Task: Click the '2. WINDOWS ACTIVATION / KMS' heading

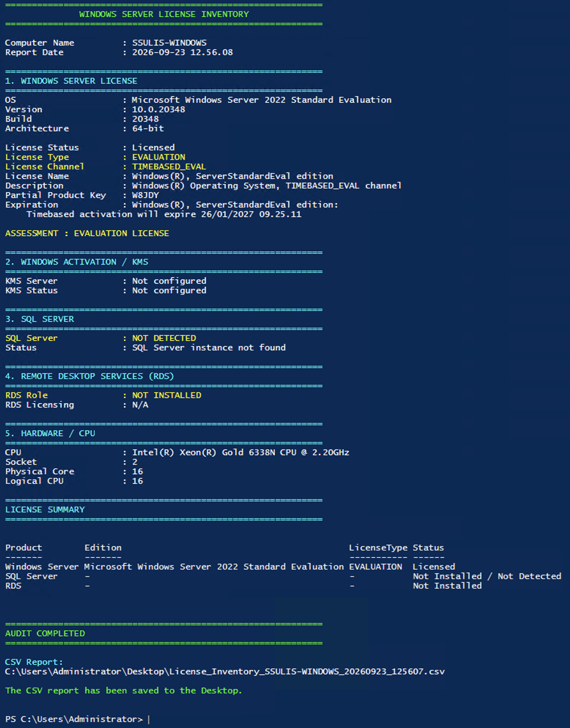Action: click(77, 262)
